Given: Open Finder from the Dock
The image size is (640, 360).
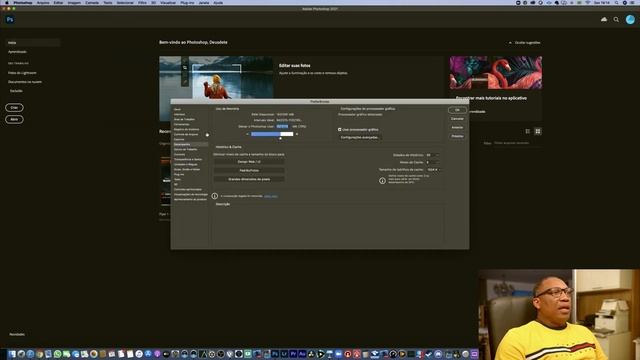Looking at the screenshot, I should tap(12, 354).
